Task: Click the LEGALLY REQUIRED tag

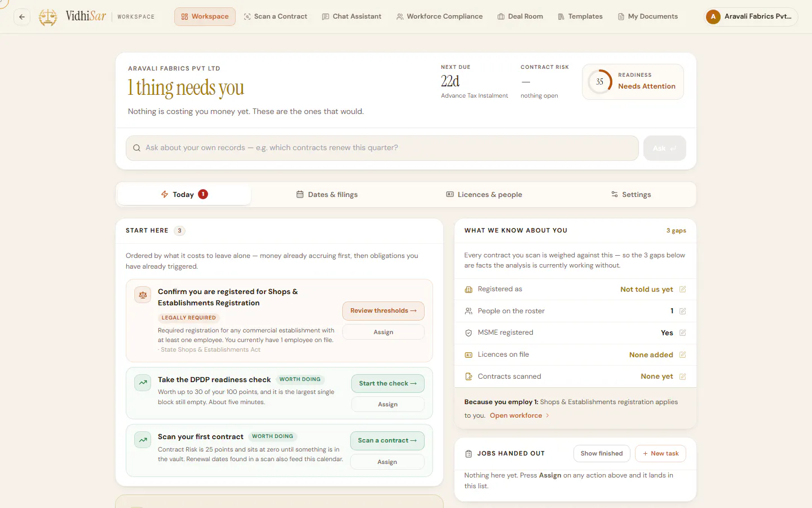Action: (x=189, y=318)
